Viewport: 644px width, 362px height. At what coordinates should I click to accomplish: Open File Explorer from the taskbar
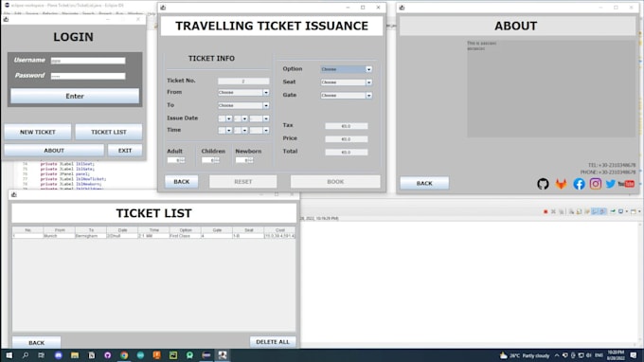pyautogui.click(x=75, y=355)
